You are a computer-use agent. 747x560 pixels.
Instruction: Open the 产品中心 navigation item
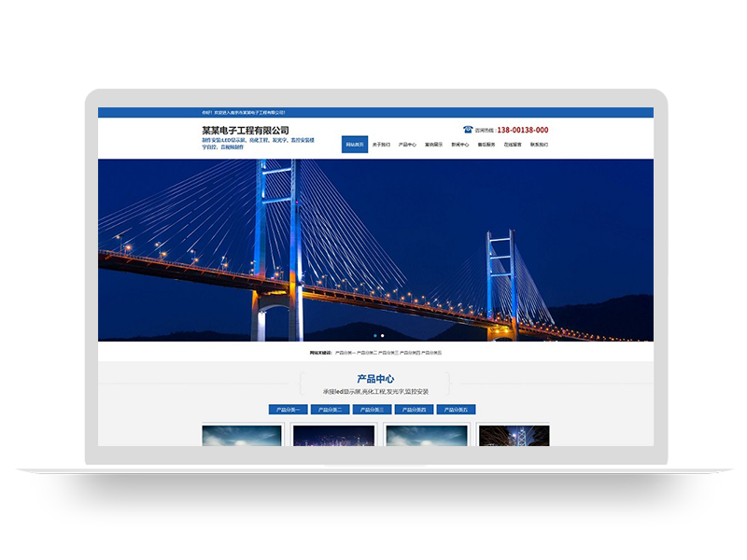point(407,145)
